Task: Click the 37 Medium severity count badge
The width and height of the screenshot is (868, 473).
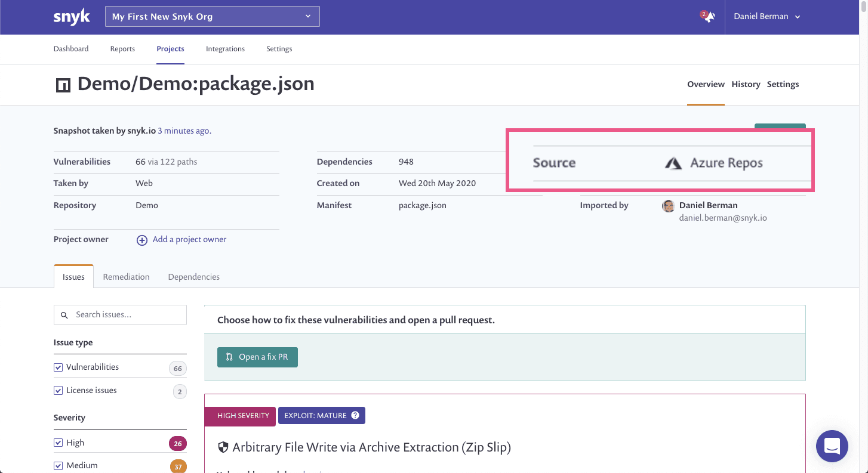Action: [x=178, y=466]
